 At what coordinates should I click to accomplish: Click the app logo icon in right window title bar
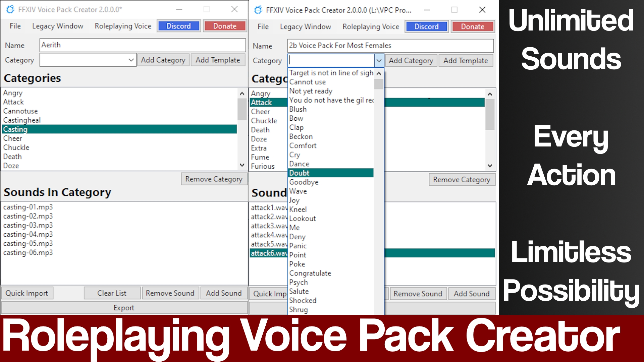(258, 10)
